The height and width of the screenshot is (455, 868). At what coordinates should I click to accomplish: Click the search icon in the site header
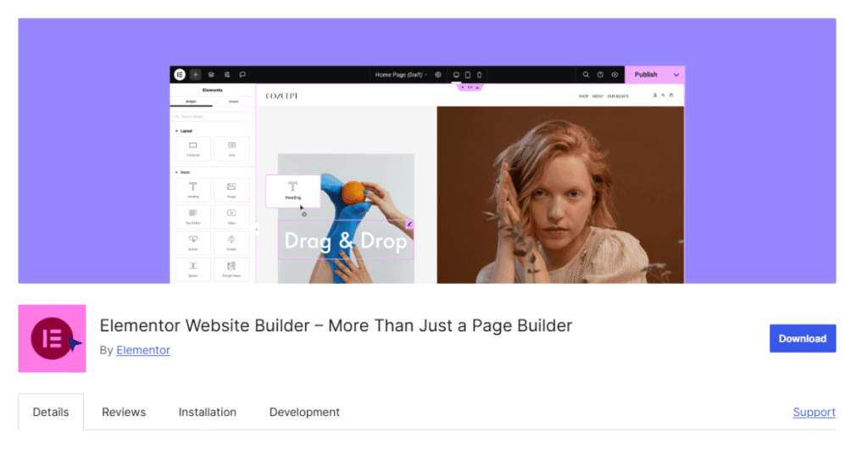click(663, 95)
